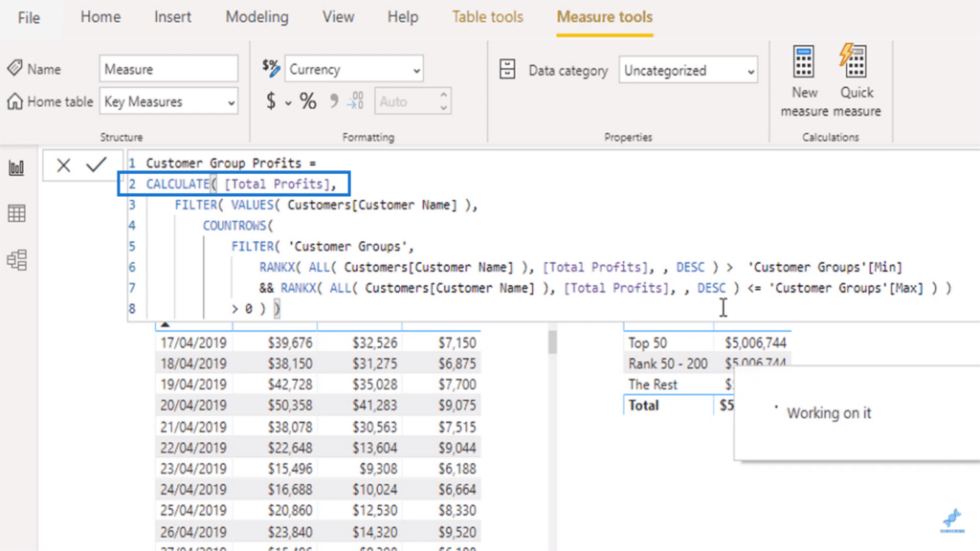Click COUNTROWS( in formula line 4

(x=238, y=226)
